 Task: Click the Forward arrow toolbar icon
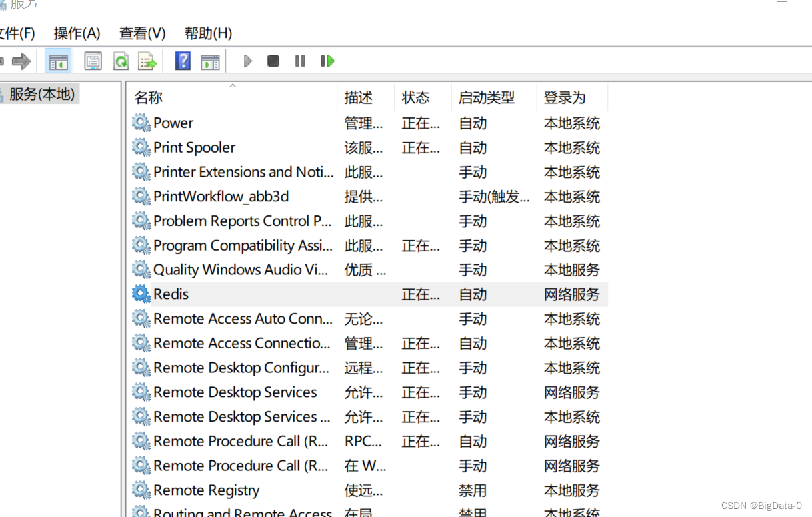[21, 61]
